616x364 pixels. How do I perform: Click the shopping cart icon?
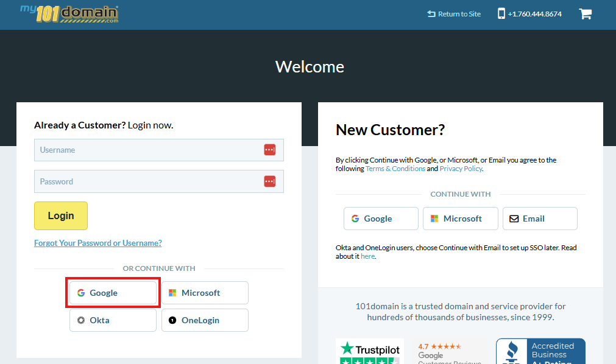(586, 13)
